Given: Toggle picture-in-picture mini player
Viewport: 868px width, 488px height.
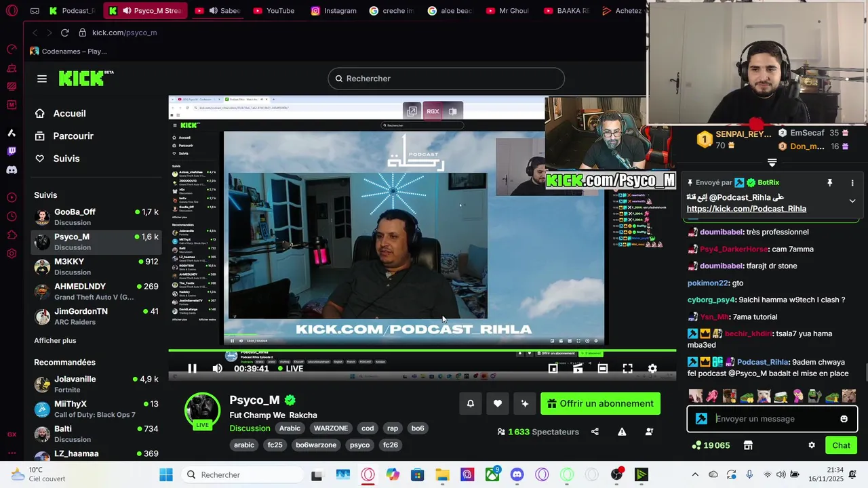Looking at the screenshot, I should pos(553,369).
